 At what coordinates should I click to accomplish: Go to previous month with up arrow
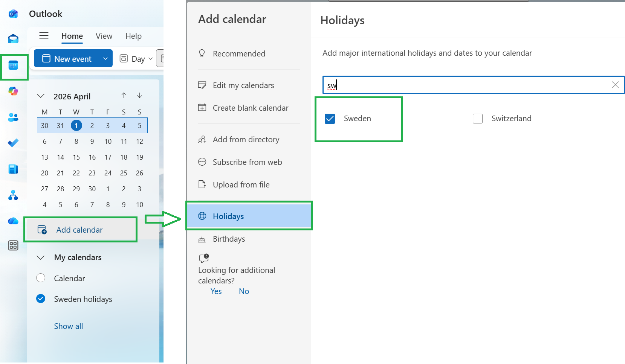pos(124,95)
